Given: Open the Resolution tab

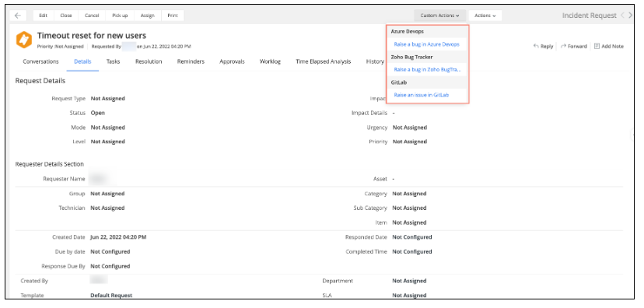Looking at the screenshot, I should click(149, 61).
